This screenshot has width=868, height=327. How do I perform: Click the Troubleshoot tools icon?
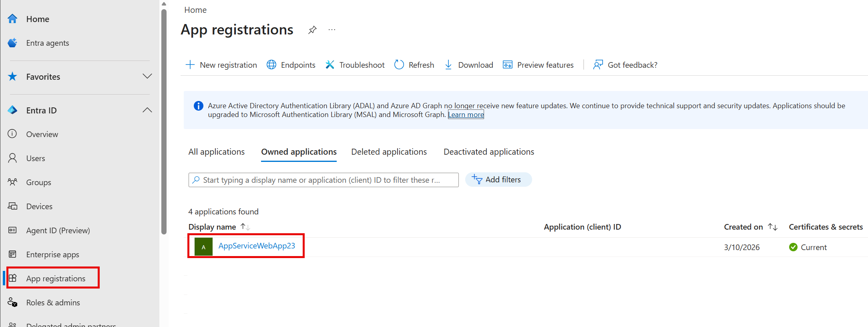pos(330,65)
